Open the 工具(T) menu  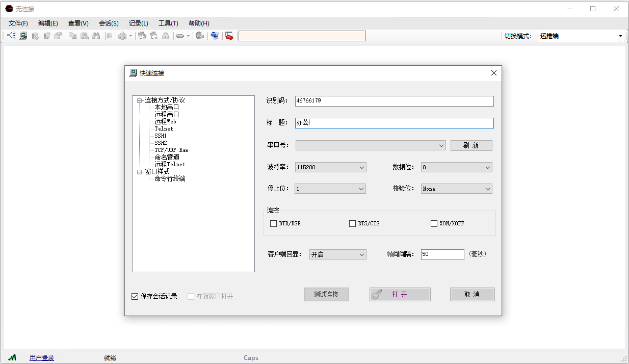(x=168, y=23)
